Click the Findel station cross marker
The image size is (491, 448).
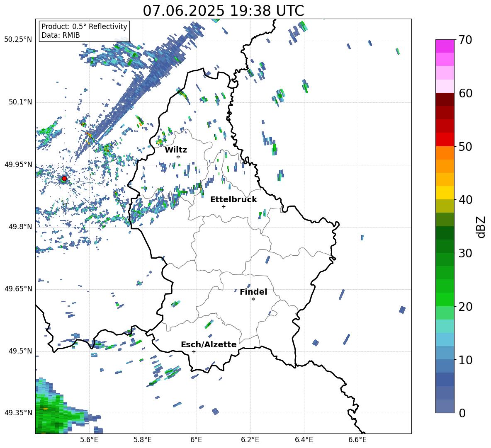pos(253,299)
